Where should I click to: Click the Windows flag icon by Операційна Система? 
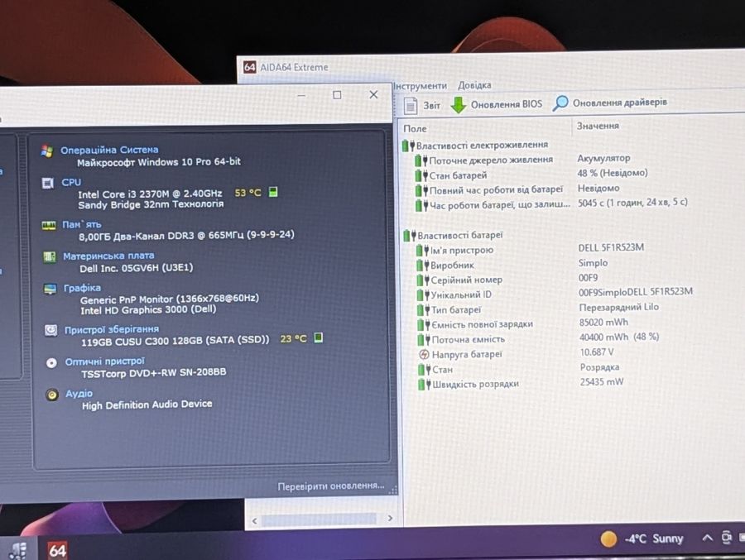click(46, 151)
